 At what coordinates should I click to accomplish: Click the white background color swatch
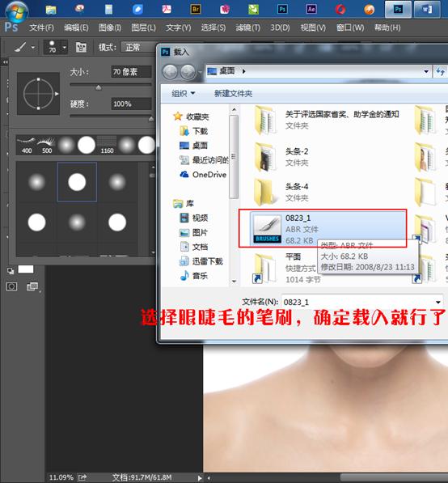pyautogui.click(x=26, y=269)
